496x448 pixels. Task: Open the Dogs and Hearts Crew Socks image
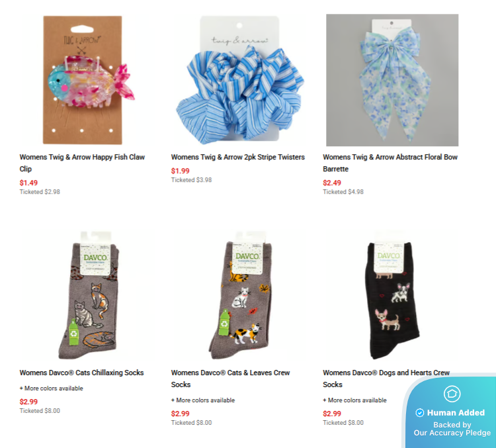[393, 295]
